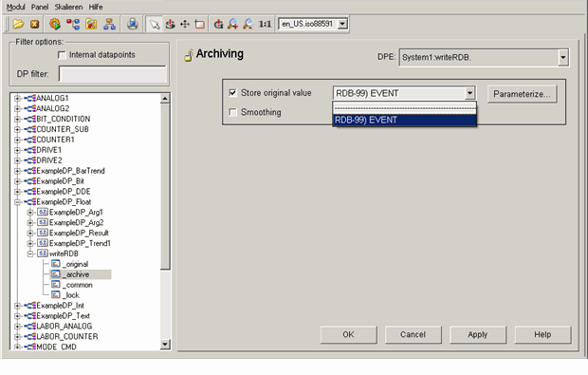Viewport: 588px width, 375px height.
Task: Select the ExampleDP_Arg2 tree item
Action: (x=77, y=222)
